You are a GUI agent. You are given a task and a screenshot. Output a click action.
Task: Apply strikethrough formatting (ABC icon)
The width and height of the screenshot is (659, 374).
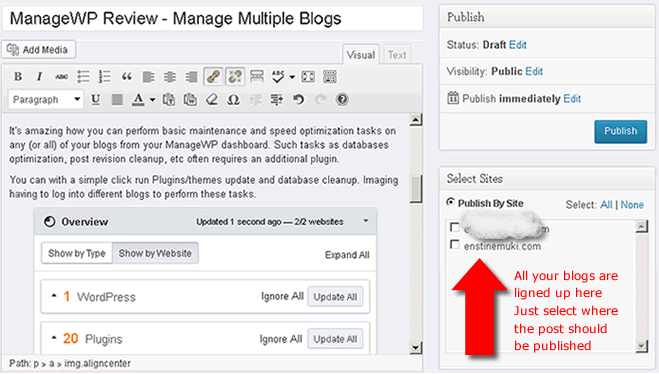click(61, 76)
